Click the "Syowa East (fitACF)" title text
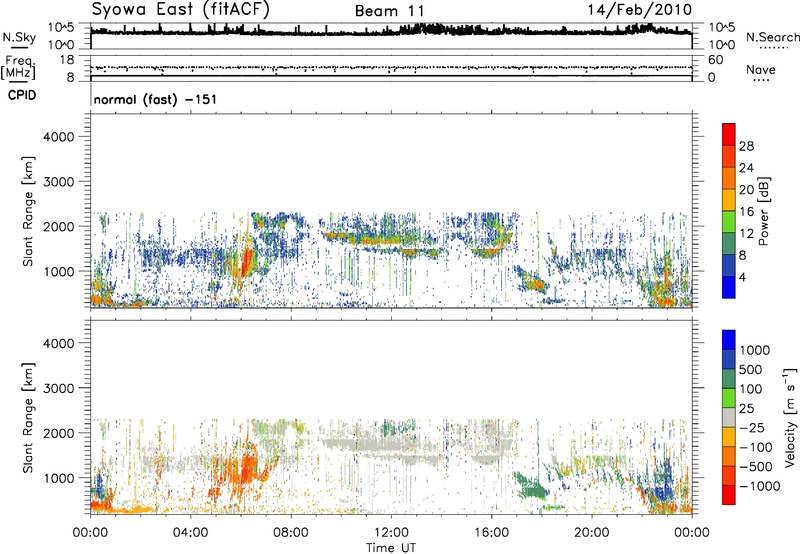The height and width of the screenshot is (554, 800). [180, 10]
